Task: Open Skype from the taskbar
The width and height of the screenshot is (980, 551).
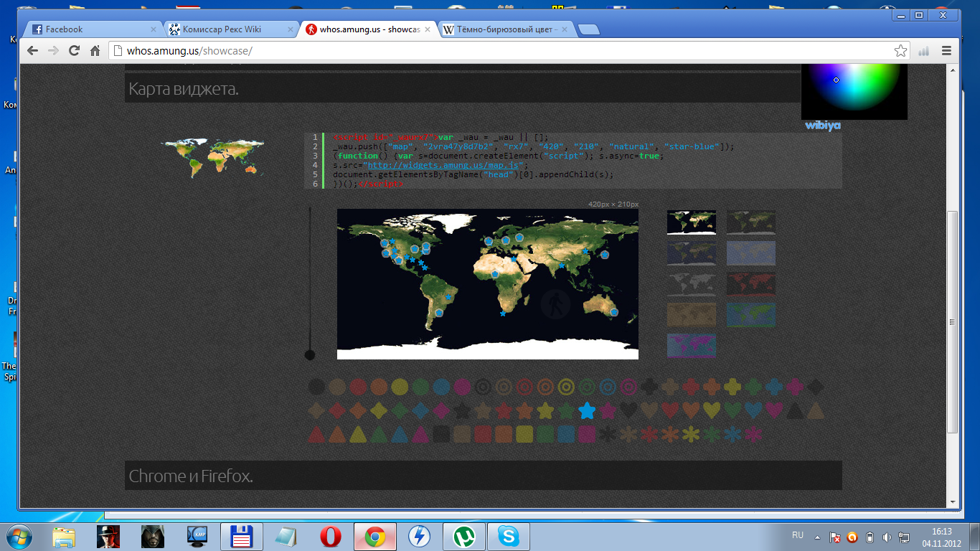Action: pos(509,537)
